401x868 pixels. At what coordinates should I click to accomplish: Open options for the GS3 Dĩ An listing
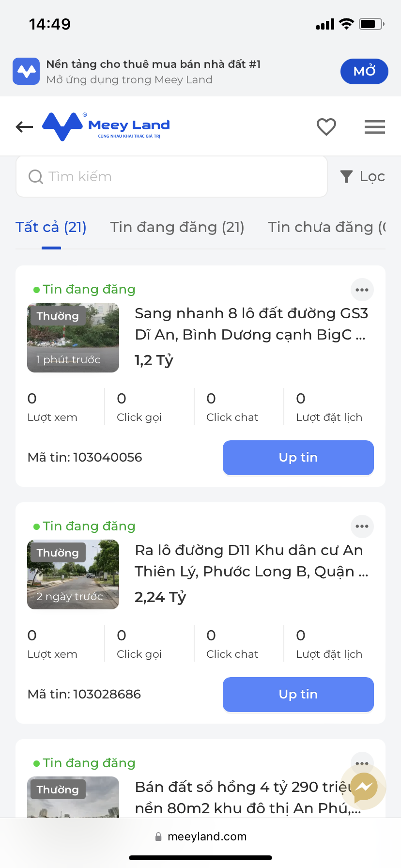(362, 290)
